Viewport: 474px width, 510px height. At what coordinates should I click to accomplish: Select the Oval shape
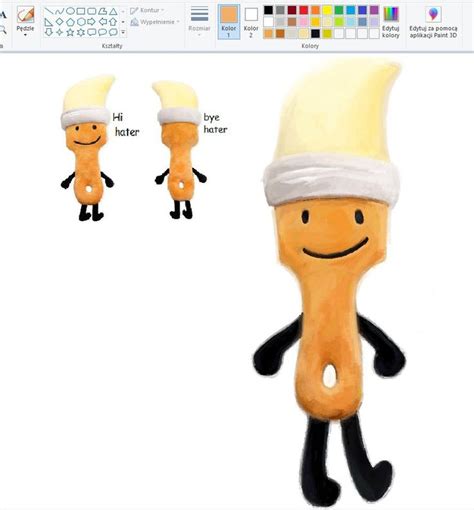click(70, 11)
